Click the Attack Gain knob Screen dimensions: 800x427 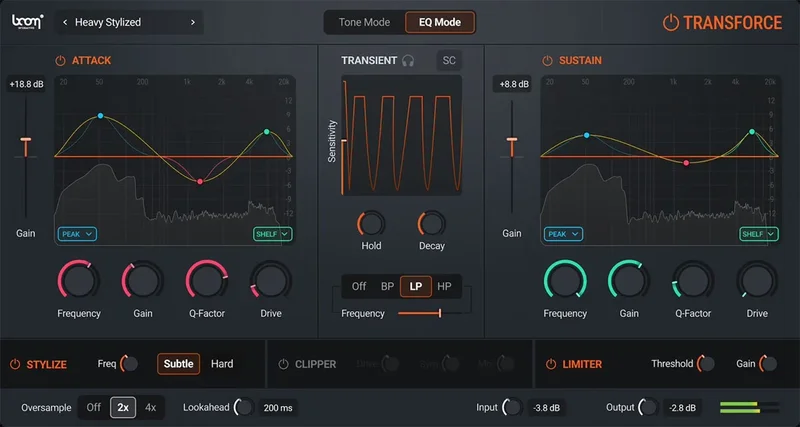(x=143, y=280)
